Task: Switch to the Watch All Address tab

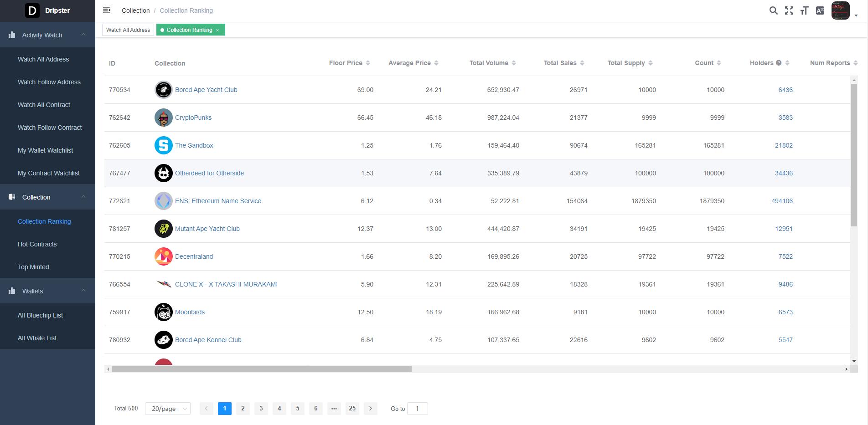Action: tap(128, 30)
